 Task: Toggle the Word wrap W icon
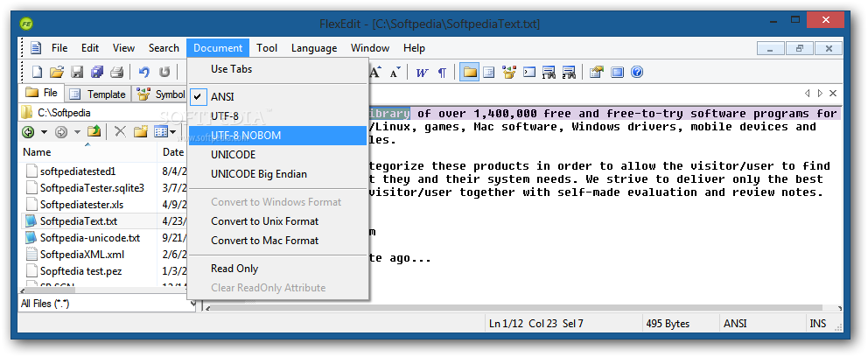pyautogui.click(x=423, y=73)
